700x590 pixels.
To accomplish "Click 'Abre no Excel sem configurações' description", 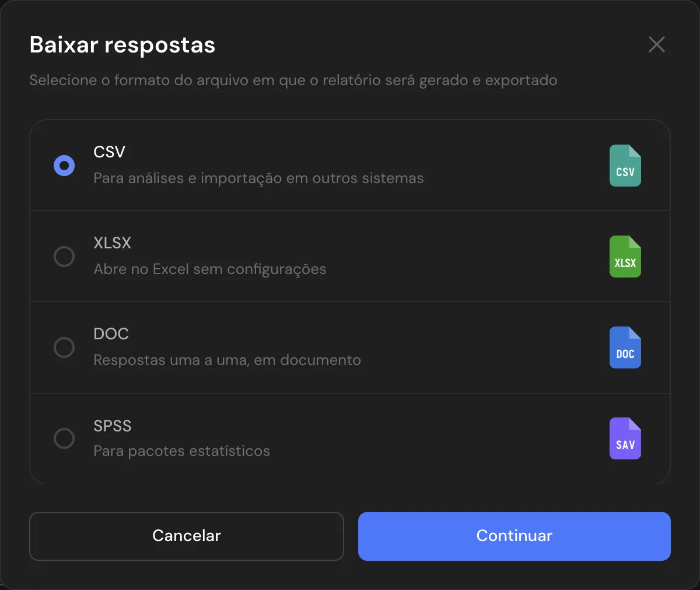I will coord(210,269).
